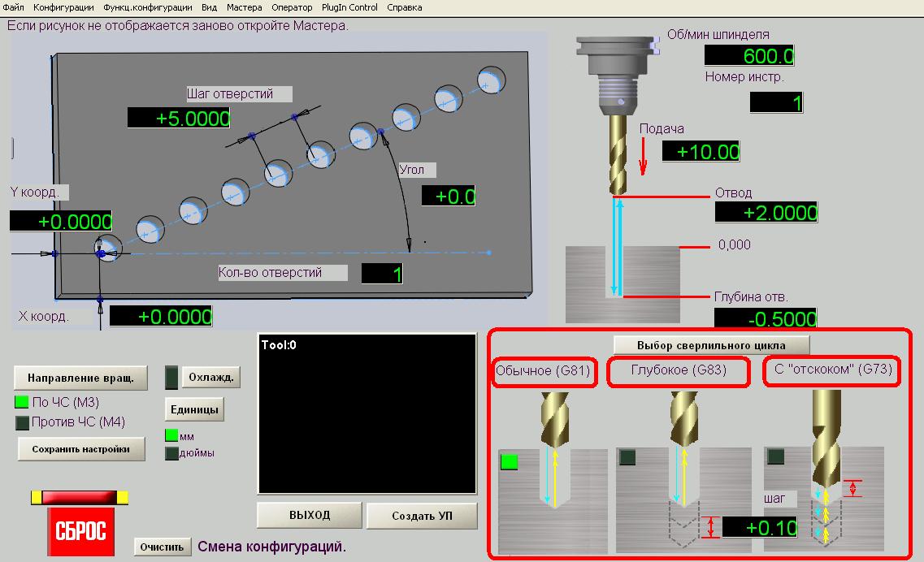Image resolution: width=924 pixels, height=562 pixels.
Task: Click the first hole at coordinate origin
Action: tap(108, 248)
